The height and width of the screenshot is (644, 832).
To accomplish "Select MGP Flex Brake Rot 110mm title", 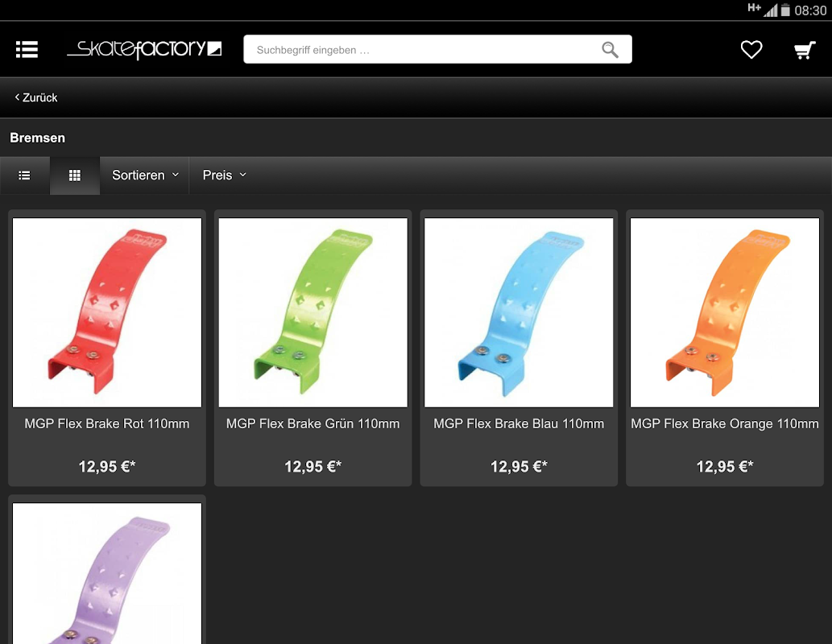I will (x=107, y=424).
